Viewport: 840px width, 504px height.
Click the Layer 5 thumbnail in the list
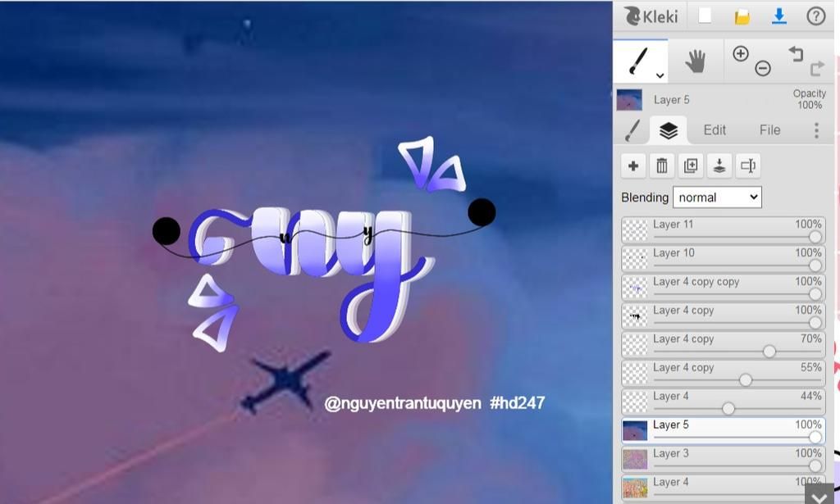[635, 431]
